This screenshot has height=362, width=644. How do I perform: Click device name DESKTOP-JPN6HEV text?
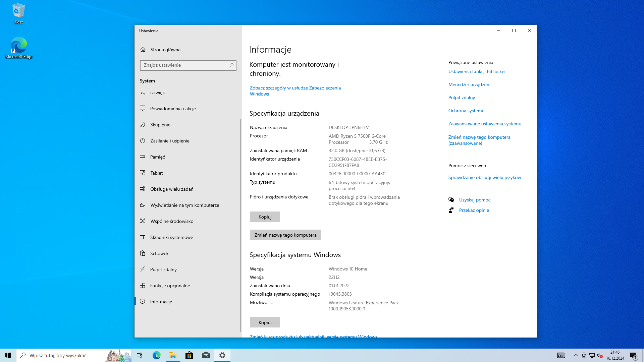tap(348, 127)
